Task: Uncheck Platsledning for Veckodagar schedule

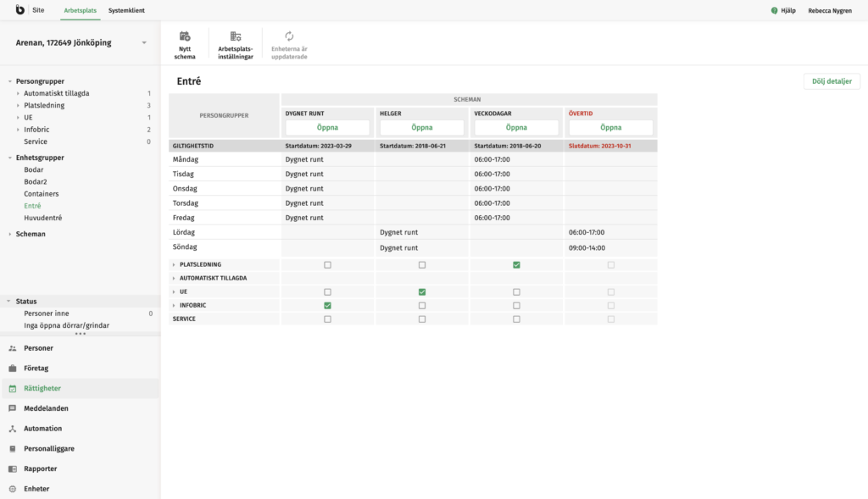Action: [516, 265]
